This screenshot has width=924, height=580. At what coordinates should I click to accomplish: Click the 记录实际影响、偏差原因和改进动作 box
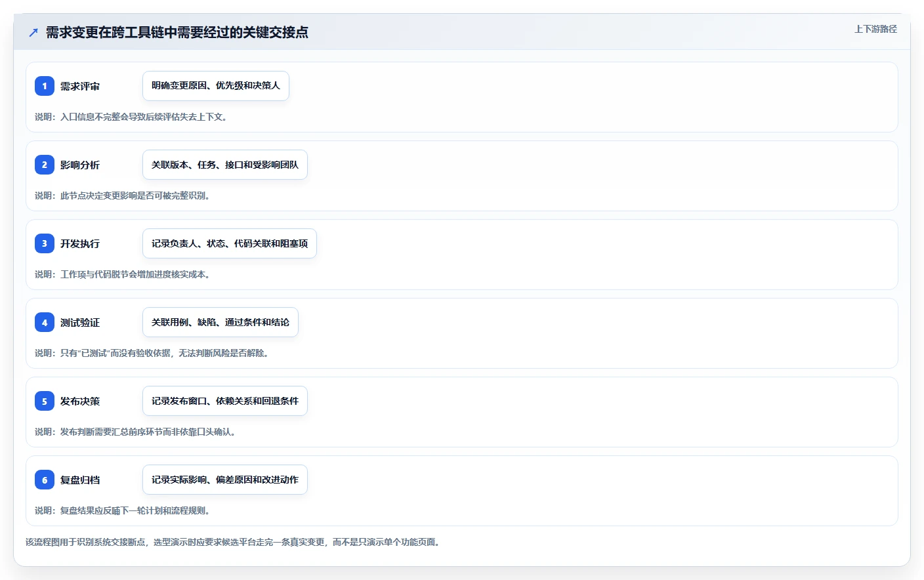225,480
